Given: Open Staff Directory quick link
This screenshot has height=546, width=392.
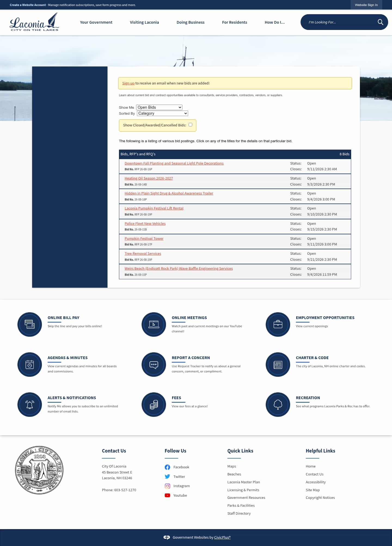Looking at the screenshot, I should click(x=239, y=514).
